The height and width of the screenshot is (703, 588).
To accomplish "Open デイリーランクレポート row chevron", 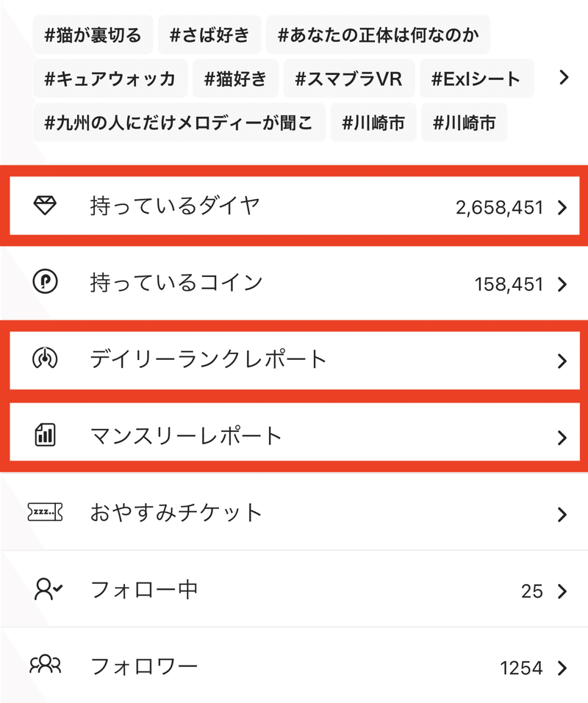I will [562, 361].
